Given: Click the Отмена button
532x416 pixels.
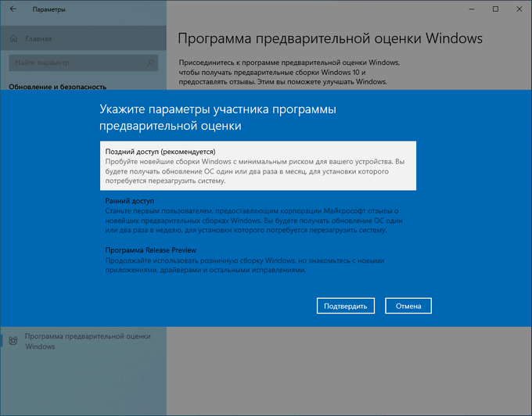Looking at the screenshot, I should pos(408,306).
